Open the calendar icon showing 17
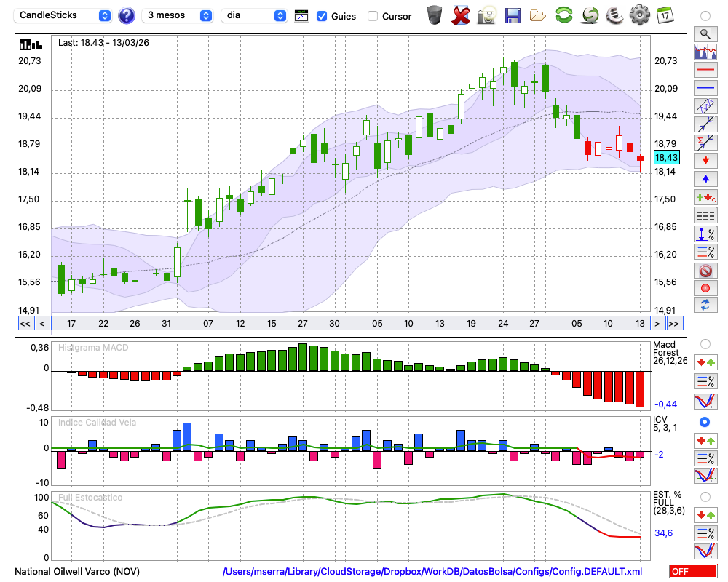Viewport: 728px width, 582px height. pyautogui.click(x=665, y=15)
